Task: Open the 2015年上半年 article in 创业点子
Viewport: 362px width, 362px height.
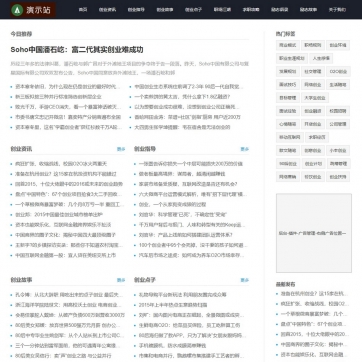Action: coord(173,305)
